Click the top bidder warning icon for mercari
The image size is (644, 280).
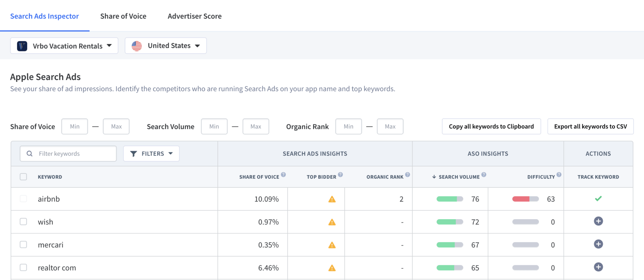332,245
